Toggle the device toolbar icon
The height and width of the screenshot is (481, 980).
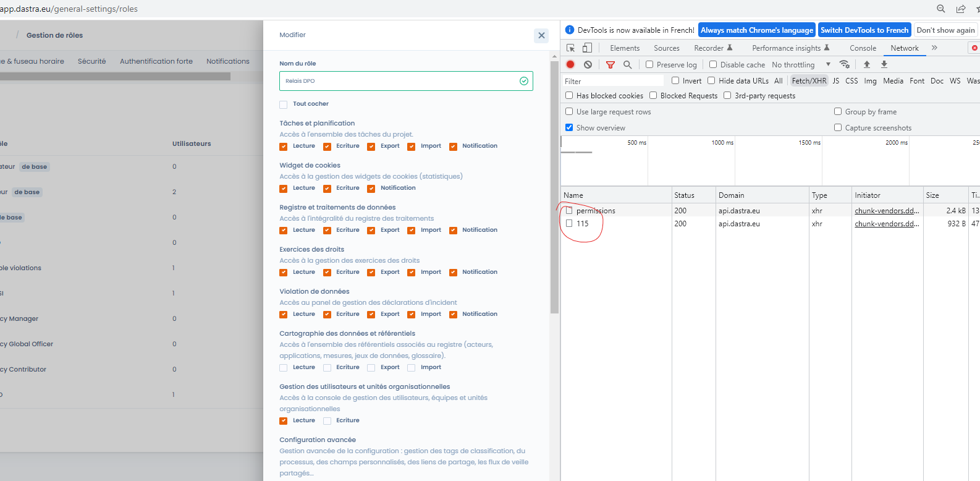click(587, 48)
